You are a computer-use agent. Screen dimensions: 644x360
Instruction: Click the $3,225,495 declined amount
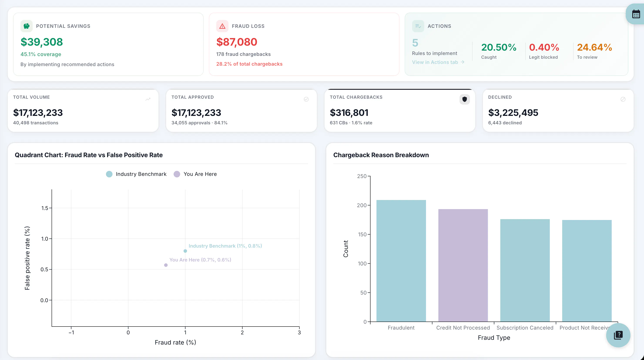[x=513, y=113]
